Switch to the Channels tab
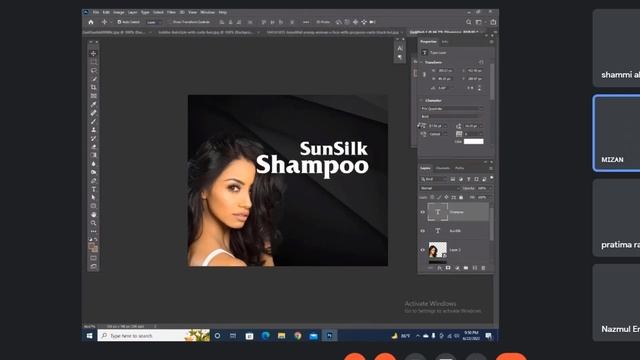Image resolution: width=640 pixels, height=360 pixels. [x=442, y=168]
